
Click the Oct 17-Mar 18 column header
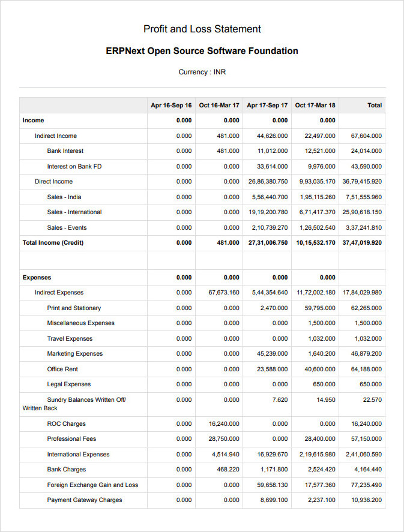tap(315, 106)
